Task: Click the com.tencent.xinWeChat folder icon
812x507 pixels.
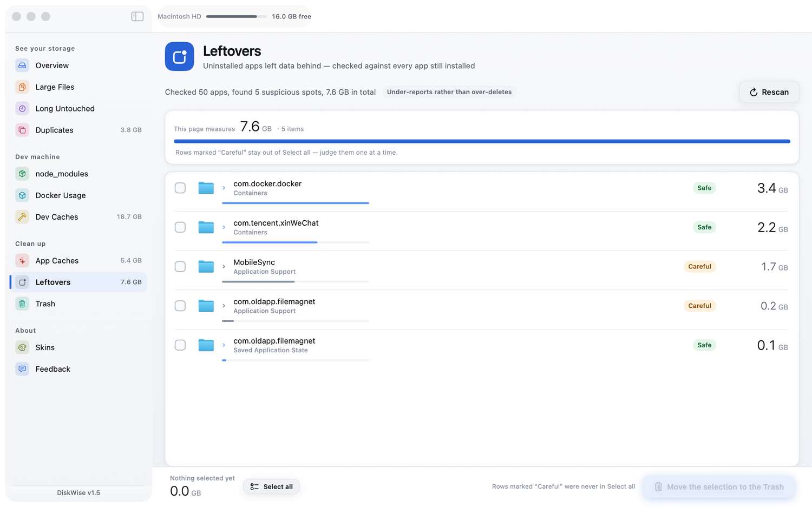Action: point(206,227)
